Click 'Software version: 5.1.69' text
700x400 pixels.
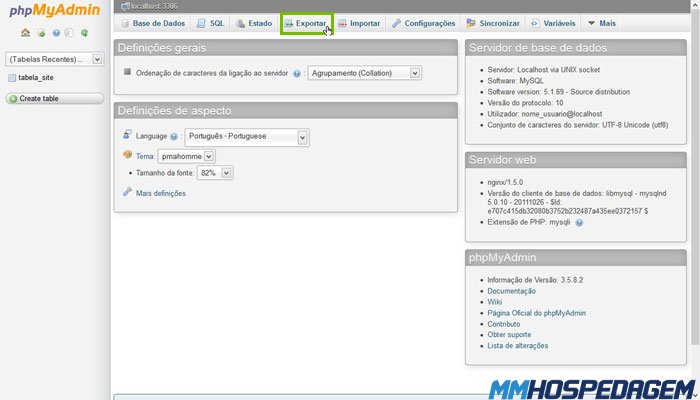coord(558,92)
